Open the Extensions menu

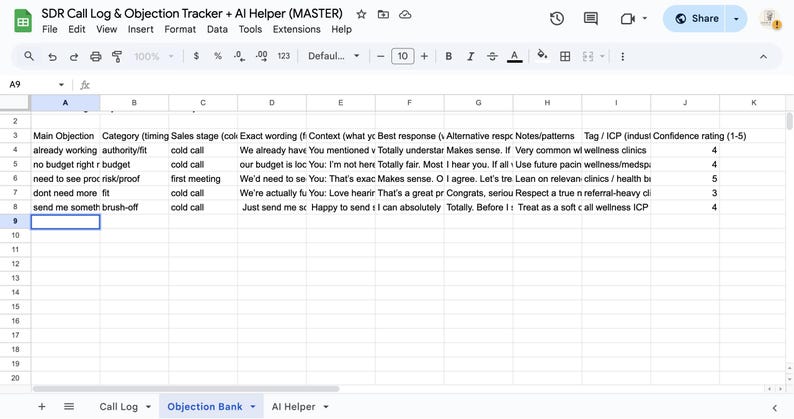coord(297,29)
